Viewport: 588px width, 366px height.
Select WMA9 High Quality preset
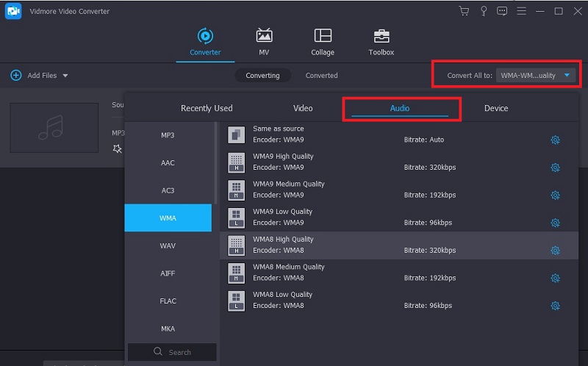click(x=398, y=162)
